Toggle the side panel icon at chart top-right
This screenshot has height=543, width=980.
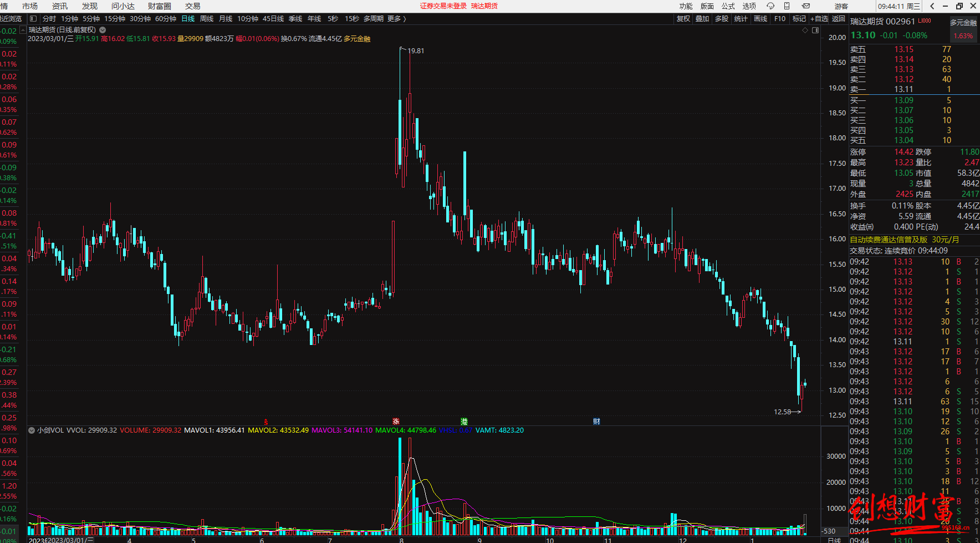(815, 31)
